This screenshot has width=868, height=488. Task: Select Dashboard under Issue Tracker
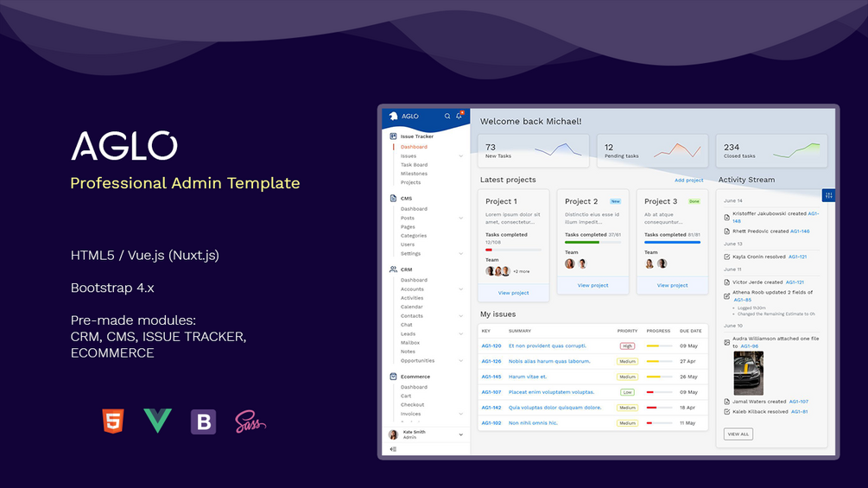[x=414, y=147]
